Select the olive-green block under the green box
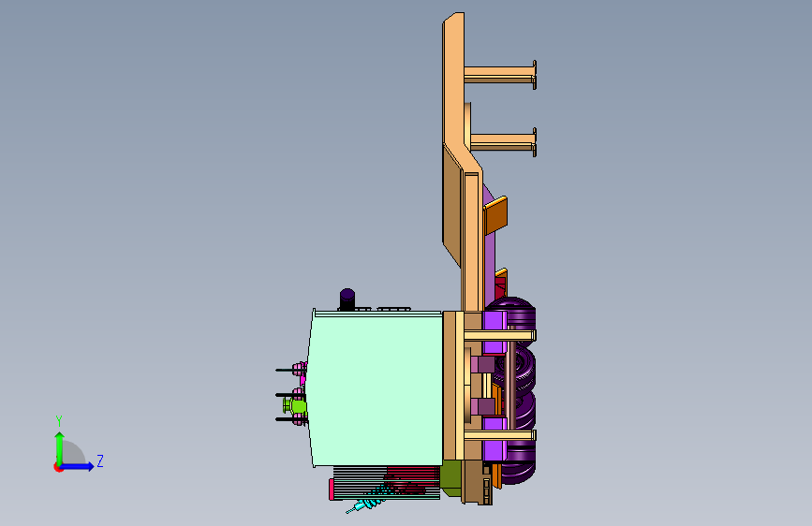Screen dimensions: 812x526 (451, 478)
